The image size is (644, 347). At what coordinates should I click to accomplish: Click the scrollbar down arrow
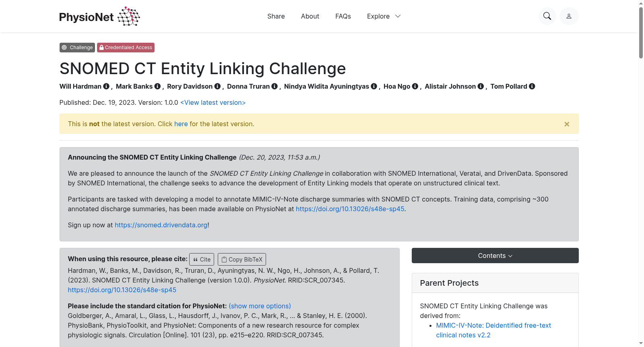641,343
